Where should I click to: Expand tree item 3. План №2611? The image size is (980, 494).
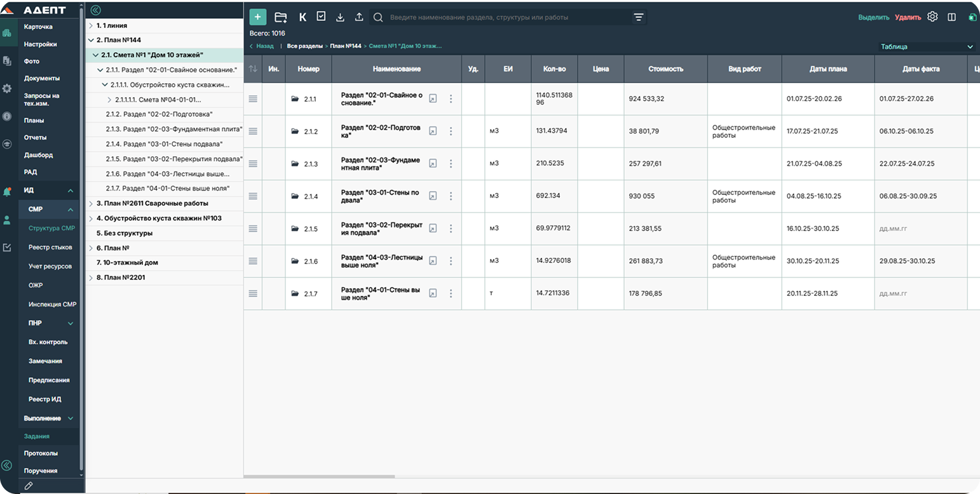pos(91,204)
